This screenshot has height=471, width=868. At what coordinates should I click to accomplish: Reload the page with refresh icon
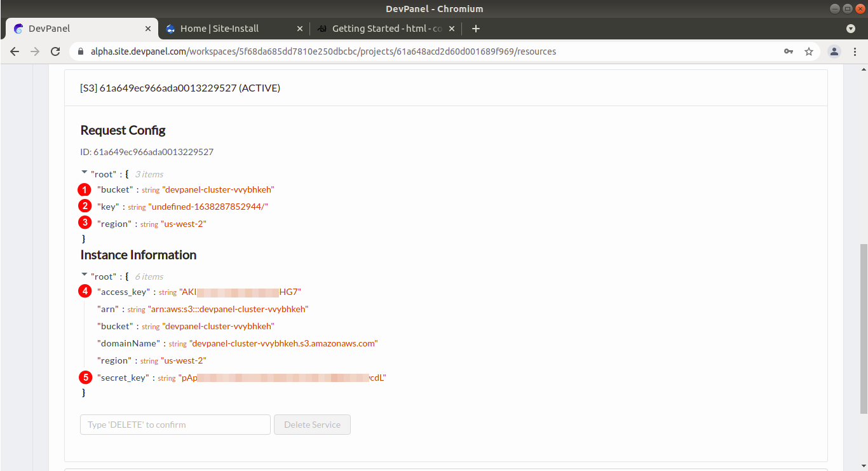click(55, 51)
